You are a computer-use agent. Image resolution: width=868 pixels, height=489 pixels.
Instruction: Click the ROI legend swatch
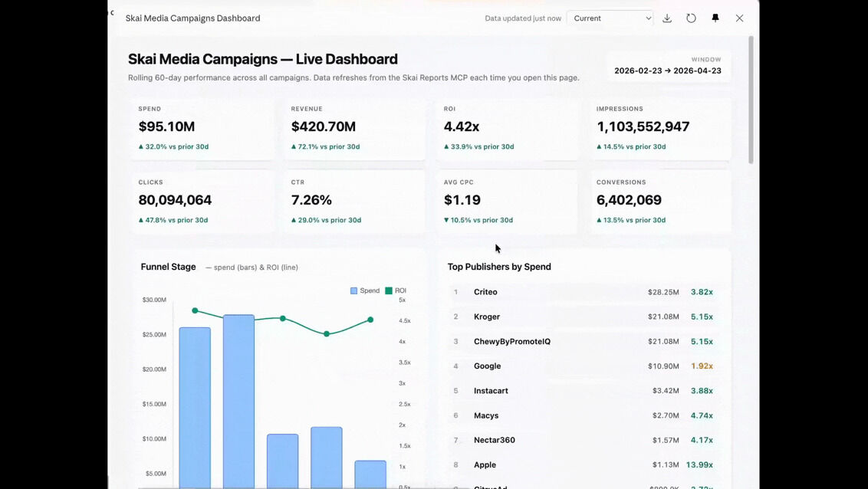(389, 290)
